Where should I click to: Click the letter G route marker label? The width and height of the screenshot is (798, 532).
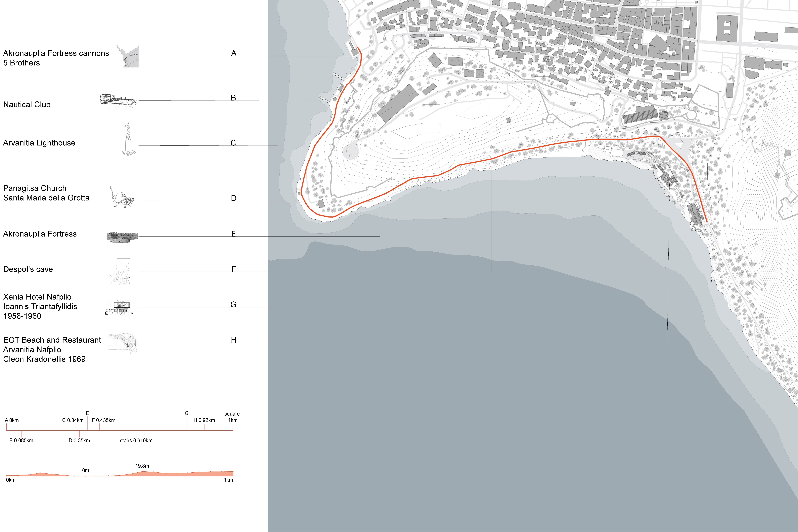(233, 305)
